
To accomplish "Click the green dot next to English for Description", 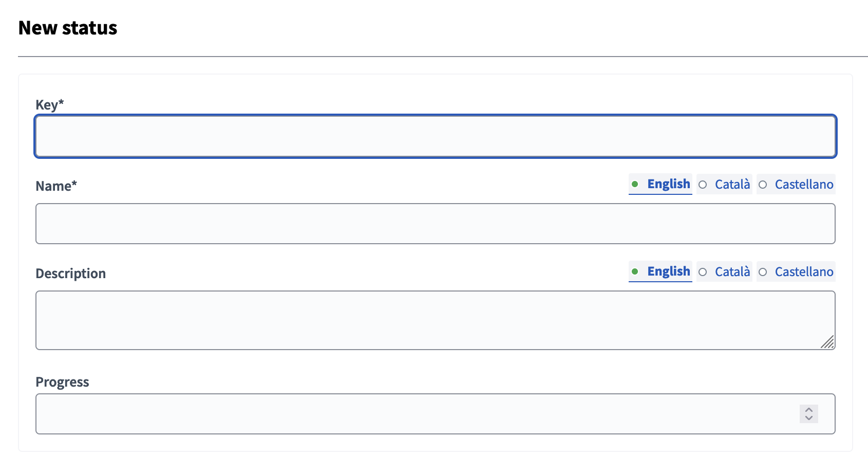I will [x=636, y=271].
